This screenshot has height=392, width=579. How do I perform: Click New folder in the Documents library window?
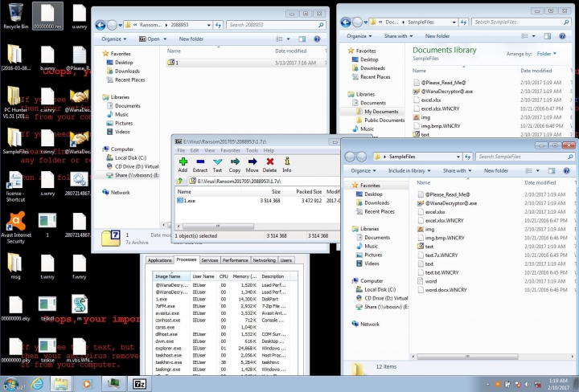[437, 36]
